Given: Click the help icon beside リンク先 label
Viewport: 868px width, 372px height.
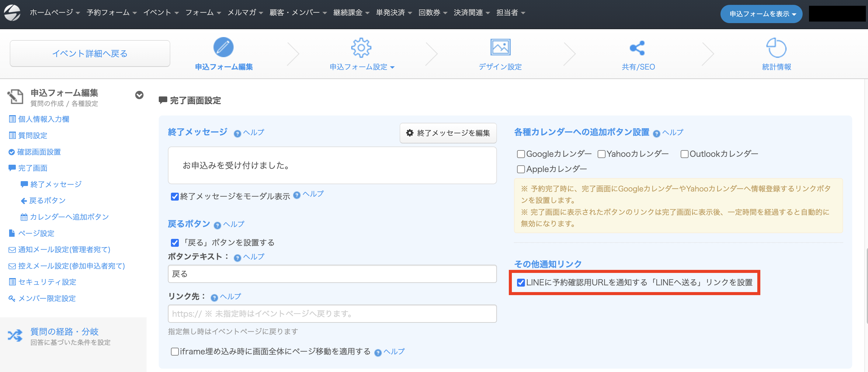Looking at the screenshot, I should point(214,298).
